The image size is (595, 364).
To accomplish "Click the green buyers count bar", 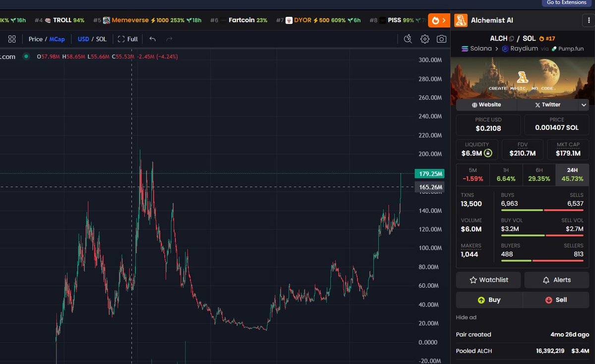I will 516,260.
